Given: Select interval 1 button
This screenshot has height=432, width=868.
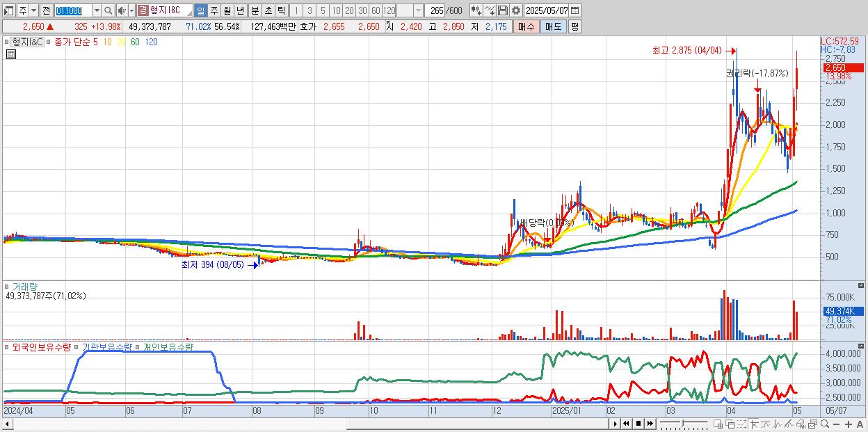Looking at the screenshot, I should tap(296, 10).
